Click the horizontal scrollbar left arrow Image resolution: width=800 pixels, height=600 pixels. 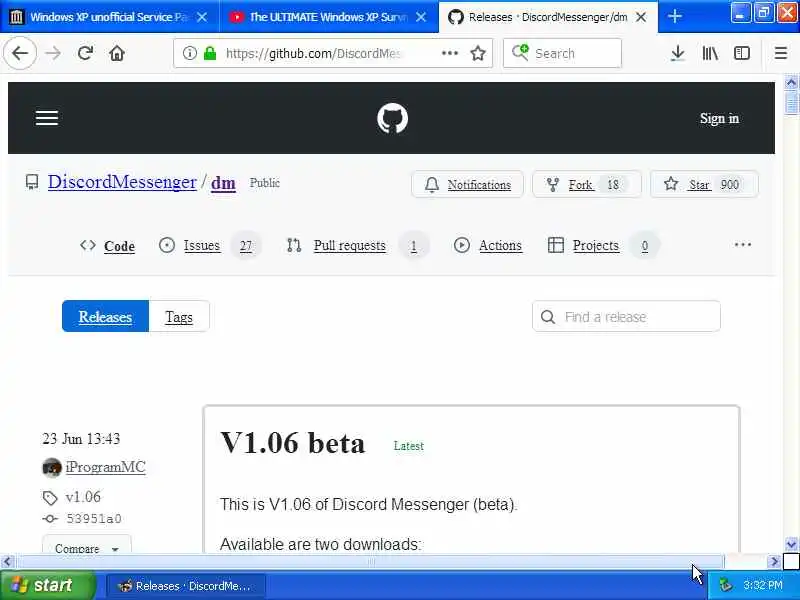[x=7, y=562]
